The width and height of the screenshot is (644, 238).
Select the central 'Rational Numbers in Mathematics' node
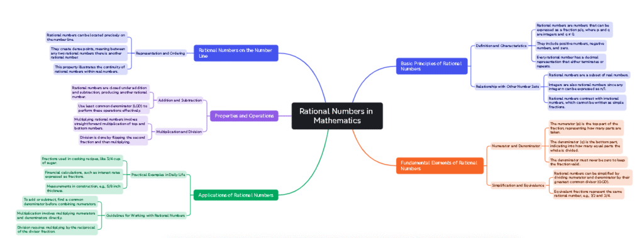pos(337,116)
